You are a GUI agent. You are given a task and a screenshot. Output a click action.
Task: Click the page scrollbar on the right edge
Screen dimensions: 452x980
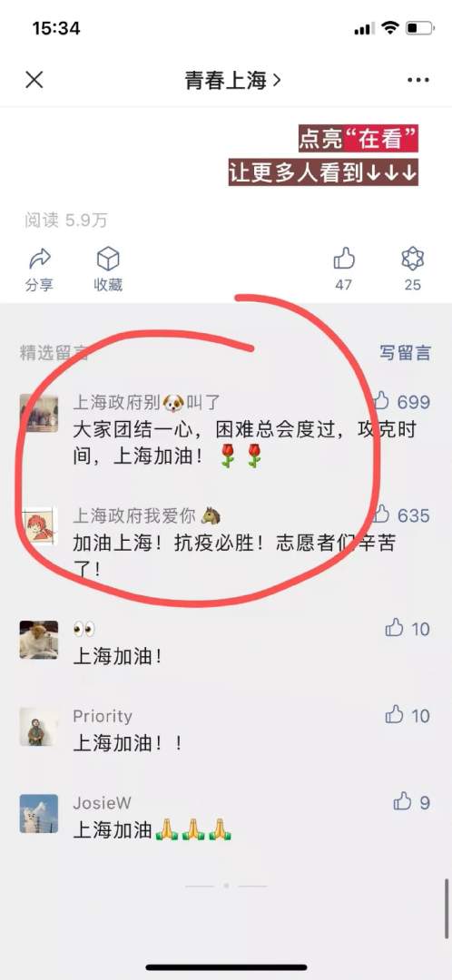[447, 903]
